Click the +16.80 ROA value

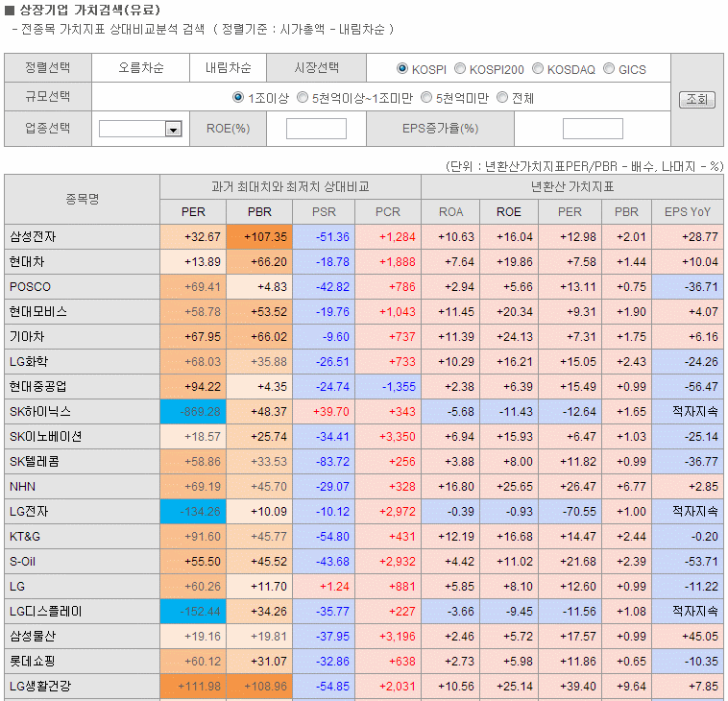tap(456, 487)
